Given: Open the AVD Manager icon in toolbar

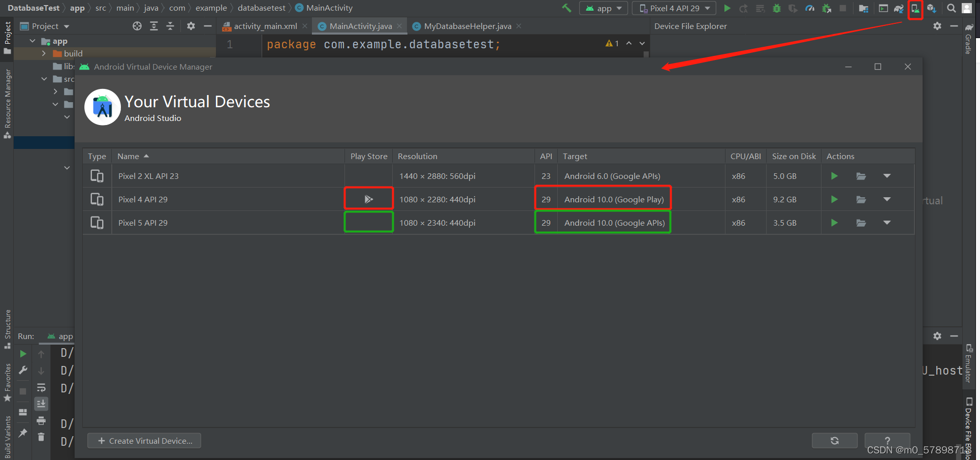Looking at the screenshot, I should click(x=915, y=8).
